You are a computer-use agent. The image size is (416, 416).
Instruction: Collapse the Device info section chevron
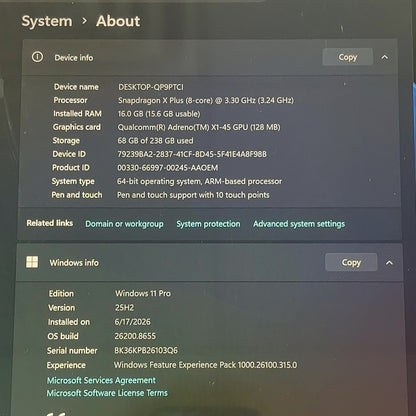point(385,57)
